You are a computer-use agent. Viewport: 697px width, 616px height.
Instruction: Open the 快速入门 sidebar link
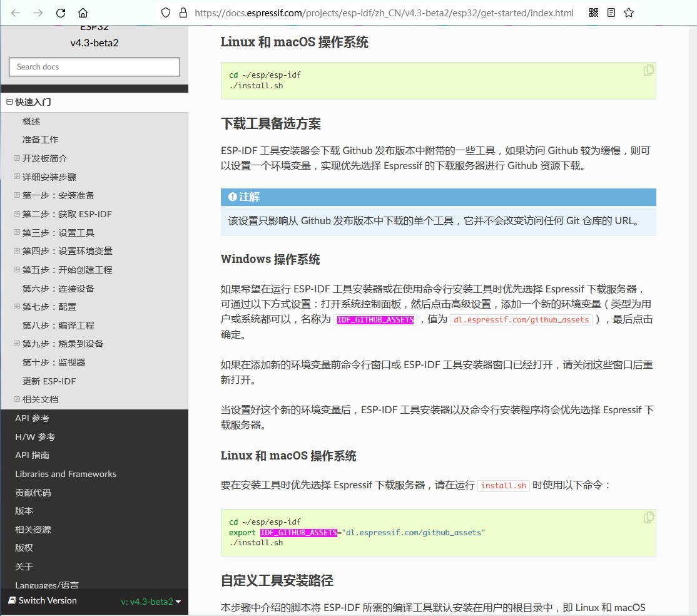coord(33,102)
